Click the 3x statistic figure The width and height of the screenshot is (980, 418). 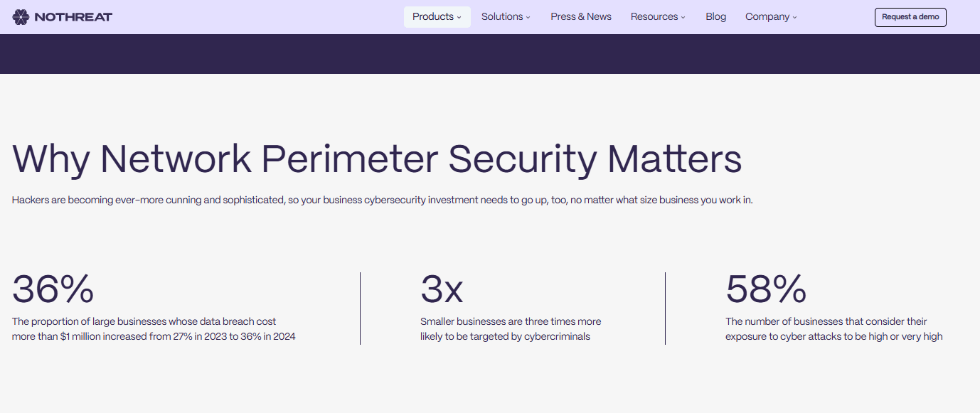point(442,289)
